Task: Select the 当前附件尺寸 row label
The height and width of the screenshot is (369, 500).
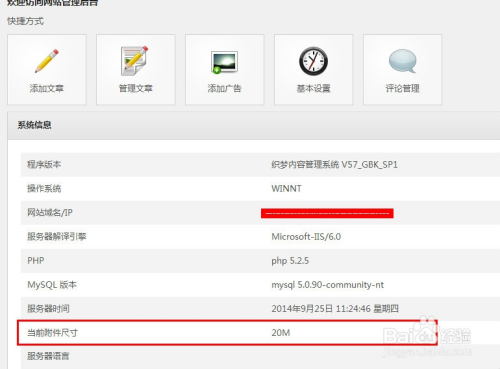Action: pos(52,333)
